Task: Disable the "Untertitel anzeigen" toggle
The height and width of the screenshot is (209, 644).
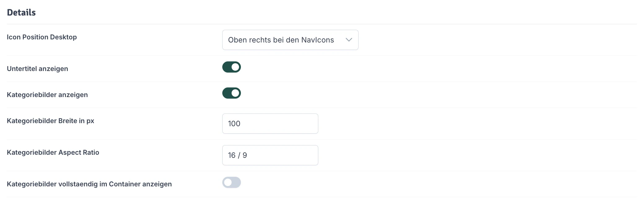Action: [x=231, y=67]
